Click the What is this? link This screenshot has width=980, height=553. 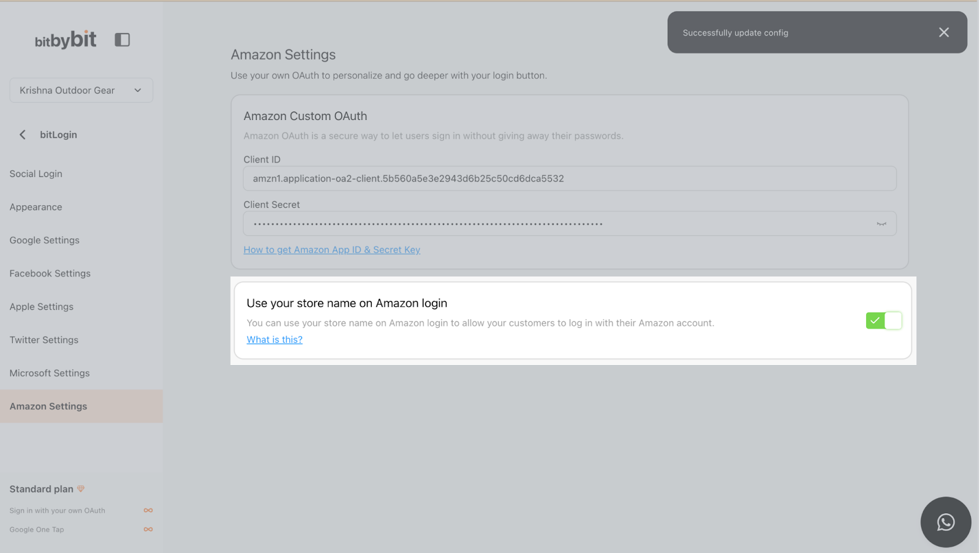tap(274, 339)
